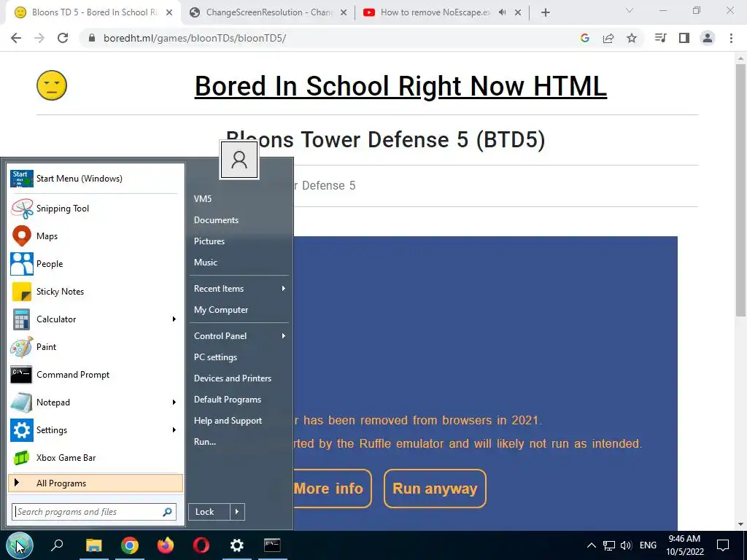Click the Search programs and files box
The width and height of the screenshot is (747, 560).
click(x=94, y=512)
